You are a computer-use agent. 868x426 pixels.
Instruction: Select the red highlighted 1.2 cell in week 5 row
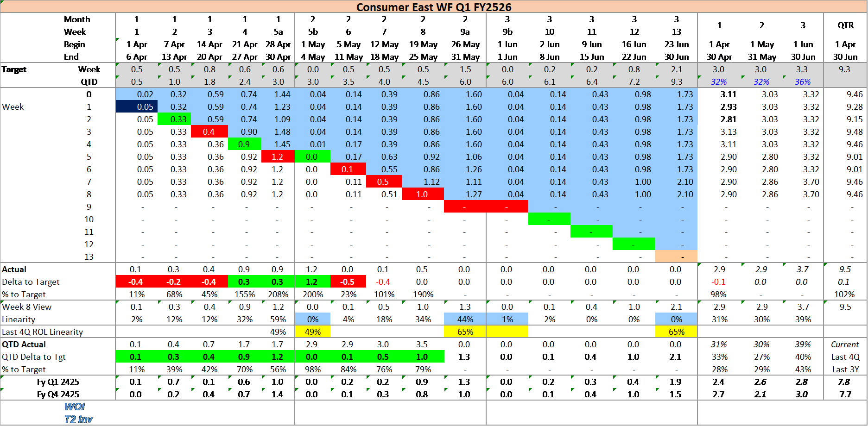tap(278, 157)
